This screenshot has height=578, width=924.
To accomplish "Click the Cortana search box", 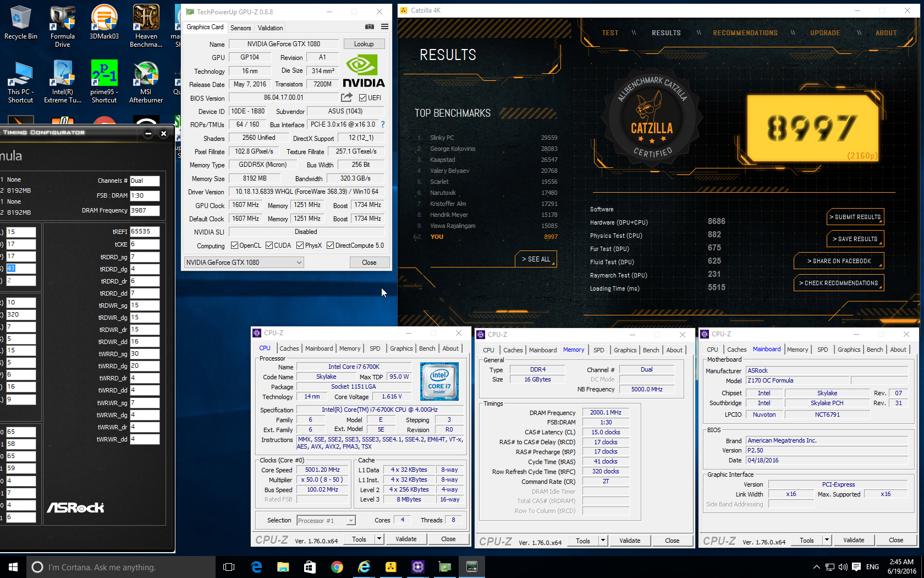I will [121, 567].
